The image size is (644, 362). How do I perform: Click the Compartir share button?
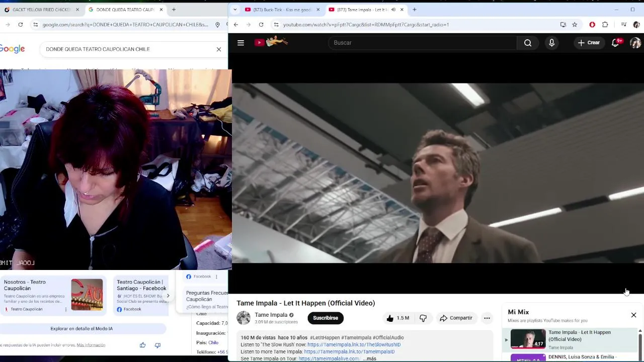(x=456, y=318)
